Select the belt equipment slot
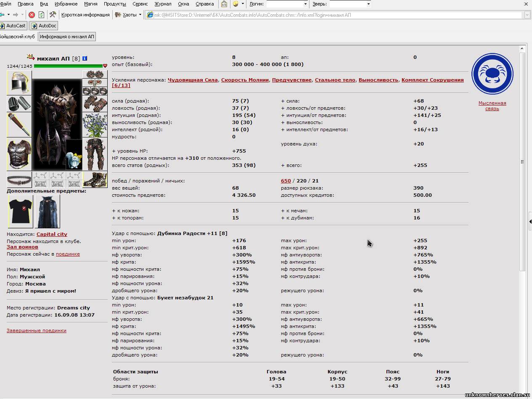The width and height of the screenshot is (532, 399). point(19,180)
